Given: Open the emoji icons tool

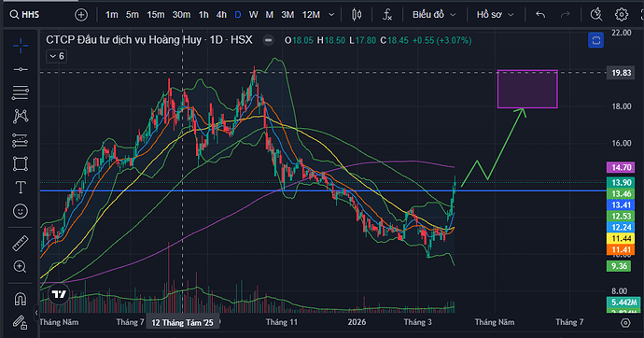Looking at the screenshot, I should 21,211.
